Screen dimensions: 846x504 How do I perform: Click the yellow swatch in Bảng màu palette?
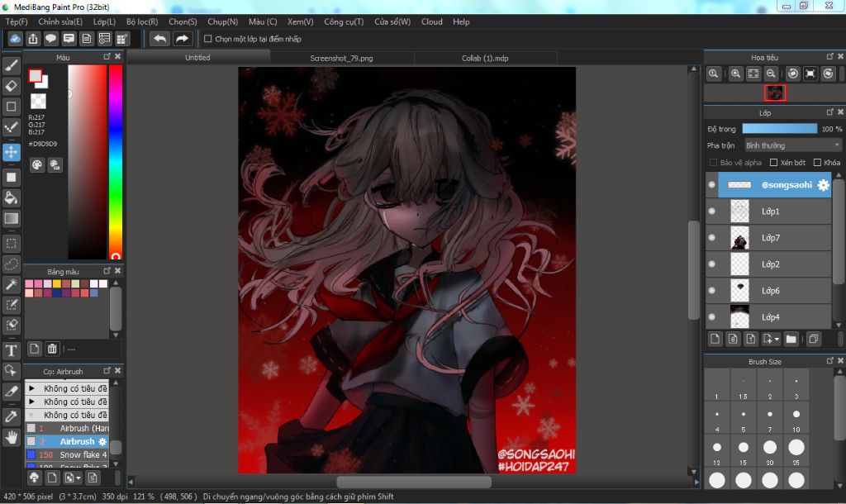[x=57, y=284]
